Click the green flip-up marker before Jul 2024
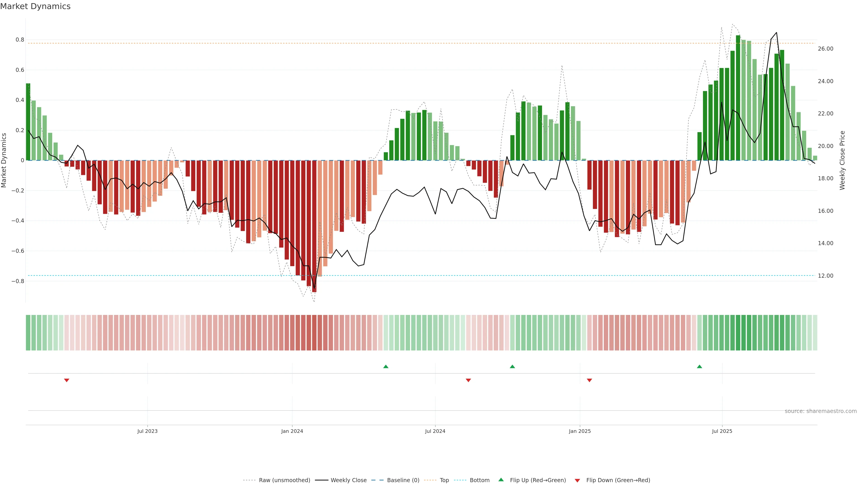Viewport: 868px width, 488px height. (386, 366)
